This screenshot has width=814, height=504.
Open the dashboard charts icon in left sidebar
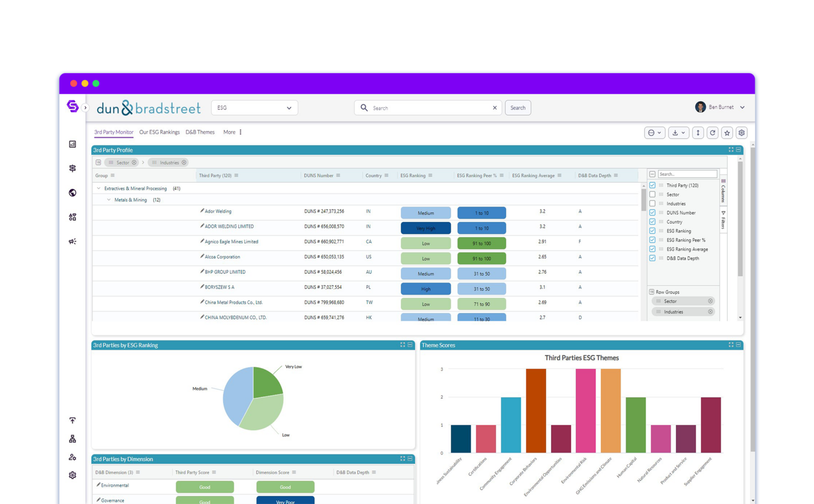pyautogui.click(x=73, y=145)
